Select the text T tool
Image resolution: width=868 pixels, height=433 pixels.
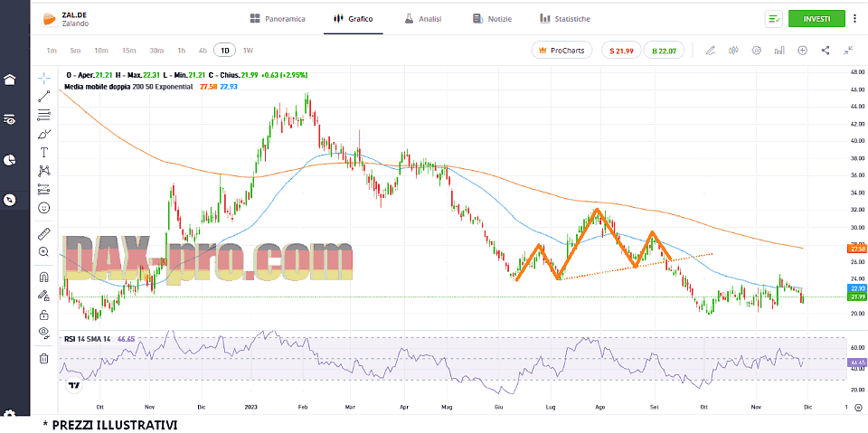(x=44, y=152)
